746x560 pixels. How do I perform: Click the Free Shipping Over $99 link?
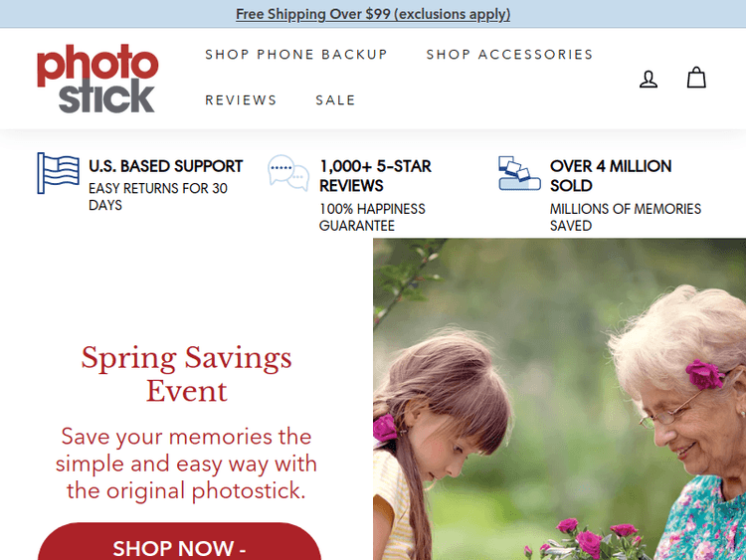[x=373, y=14]
